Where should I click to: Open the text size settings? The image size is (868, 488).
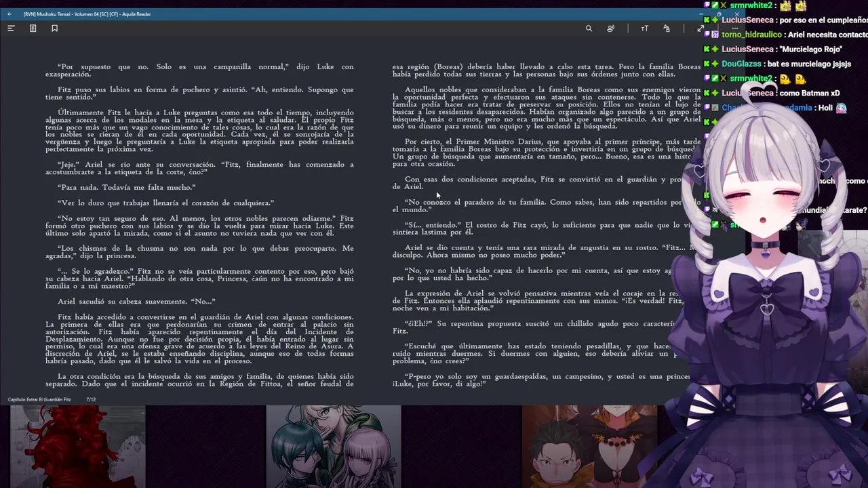(644, 28)
